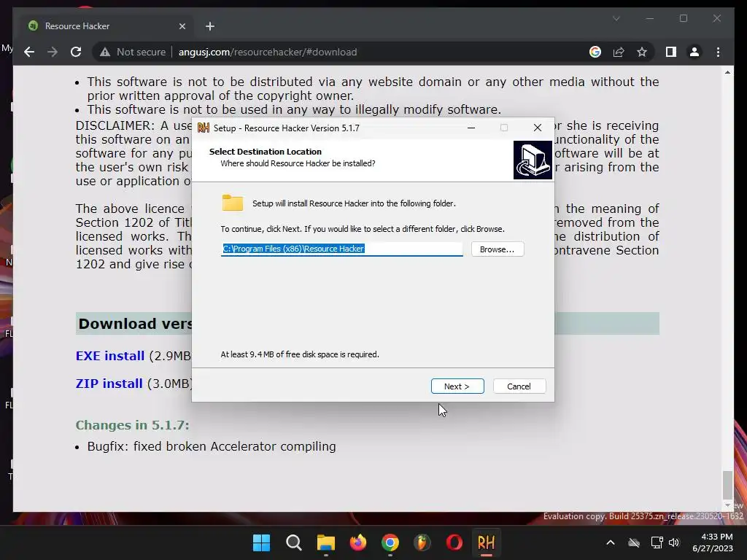Show hidden system tray icons

[611, 542]
